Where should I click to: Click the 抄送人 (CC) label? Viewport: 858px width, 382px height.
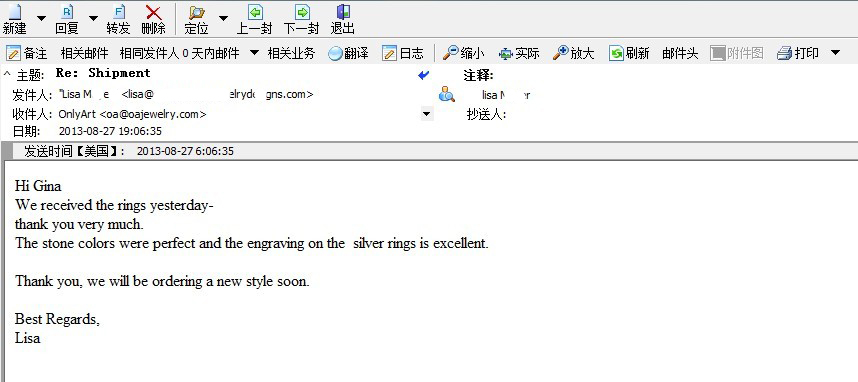point(486,114)
